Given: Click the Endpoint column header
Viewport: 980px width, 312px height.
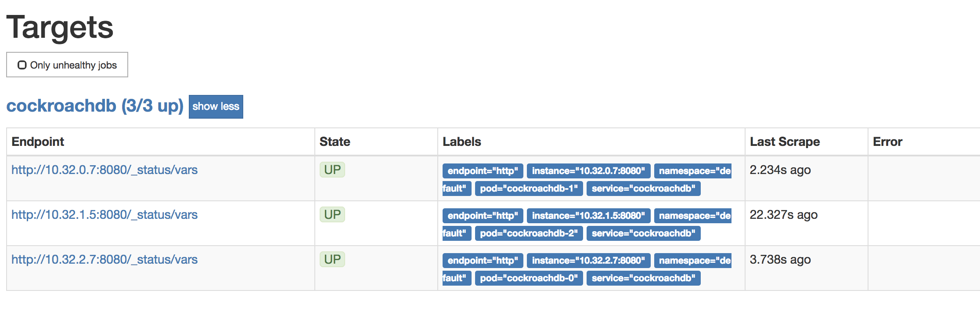Looking at the screenshot, I should [38, 141].
